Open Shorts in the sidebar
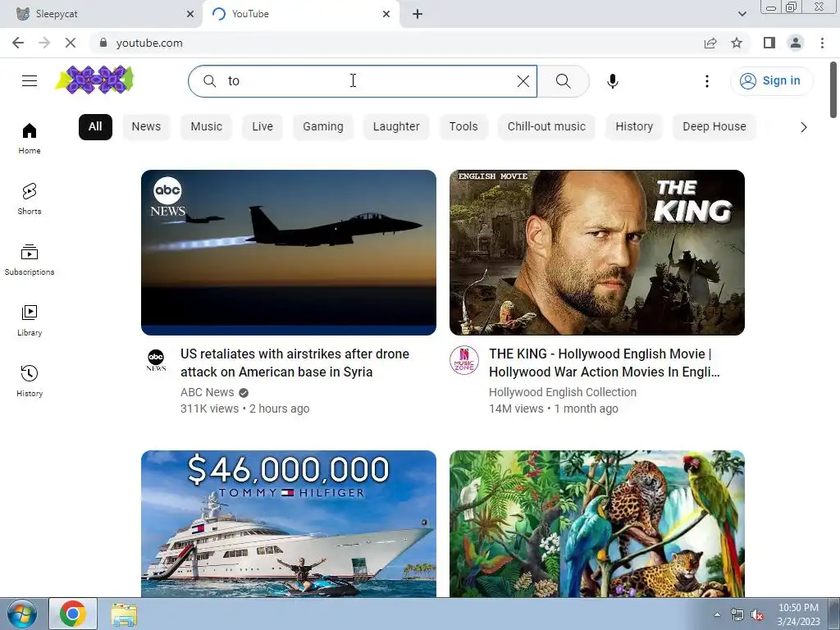This screenshot has height=630, width=840. coord(30,199)
